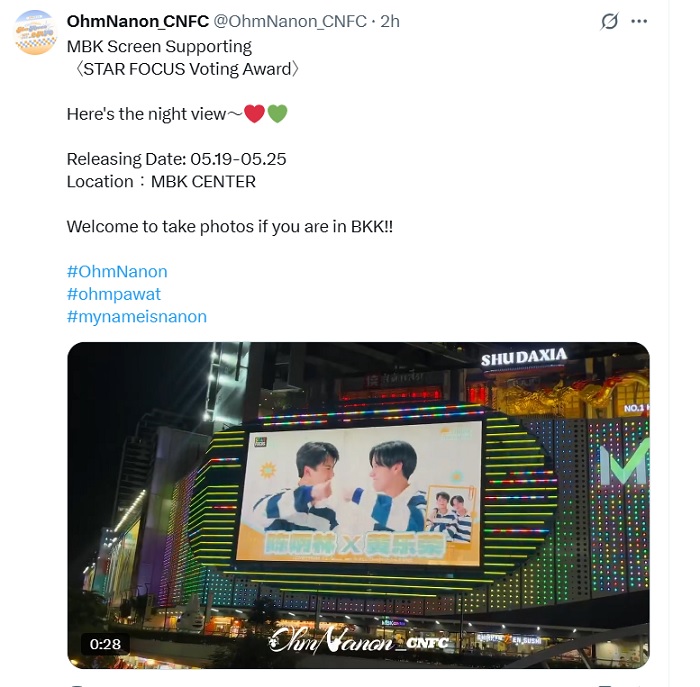Open the three-dot more options menu
This screenshot has height=687, width=700.
point(639,21)
